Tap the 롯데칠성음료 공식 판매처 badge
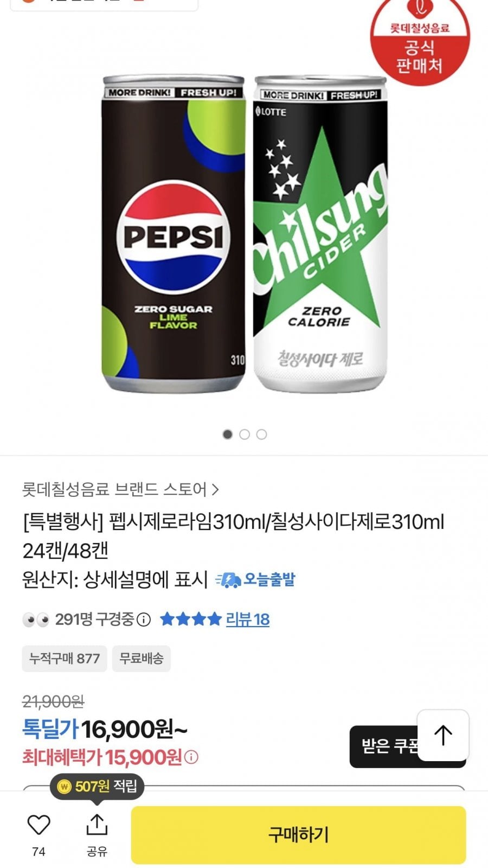The height and width of the screenshot is (868, 488). coord(419,43)
